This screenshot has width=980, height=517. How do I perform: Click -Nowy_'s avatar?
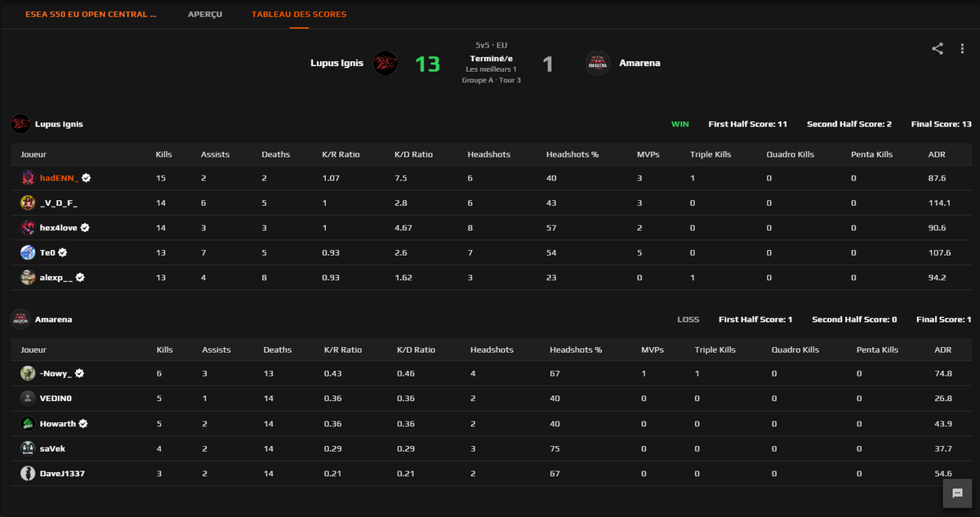point(28,373)
